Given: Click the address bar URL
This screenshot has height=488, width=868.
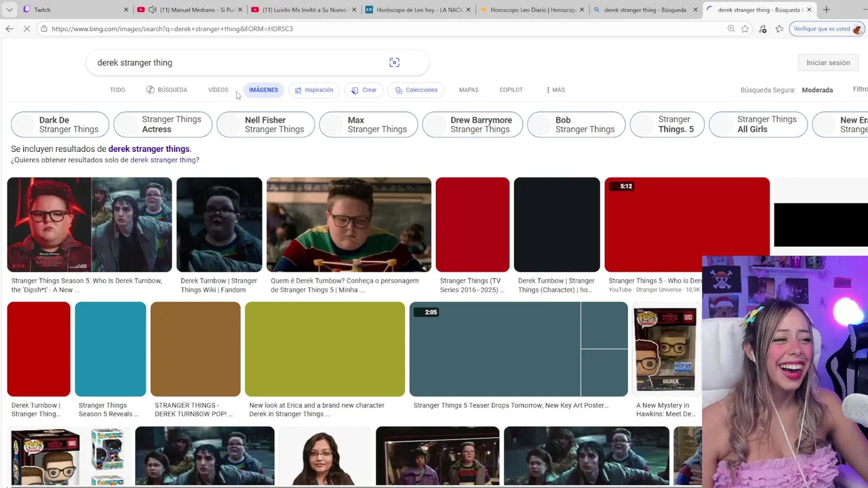Looking at the screenshot, I should [172, 28].
